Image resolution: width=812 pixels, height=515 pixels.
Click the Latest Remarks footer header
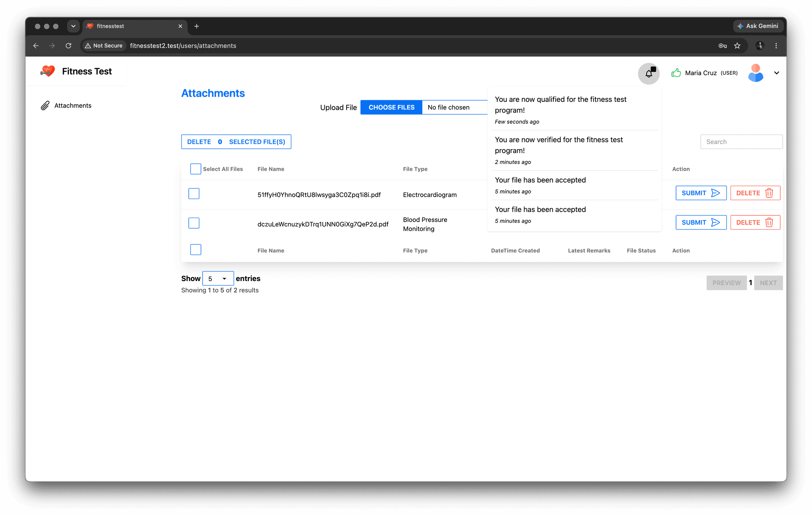click(x=589, y=251)
